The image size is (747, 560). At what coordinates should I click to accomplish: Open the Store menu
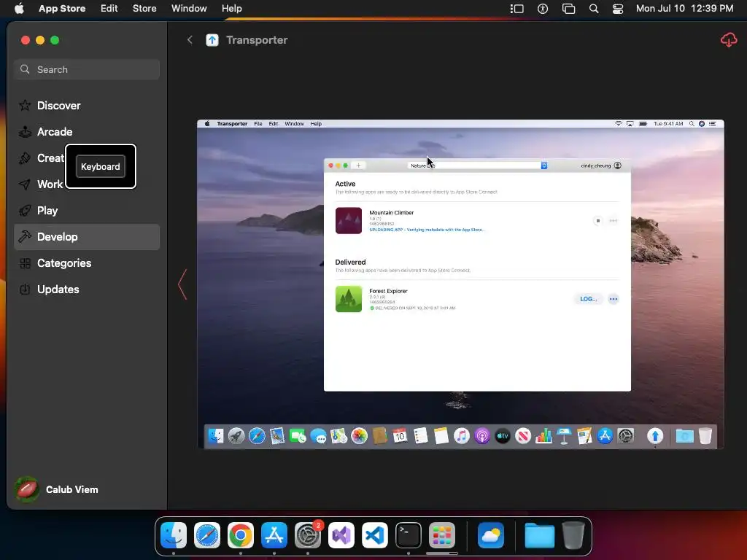[144, 8]
